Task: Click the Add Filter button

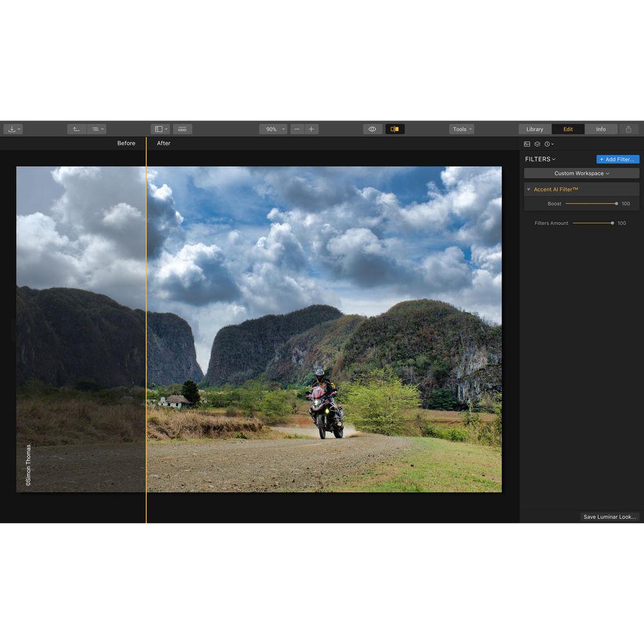Action: tap(617, 159)
